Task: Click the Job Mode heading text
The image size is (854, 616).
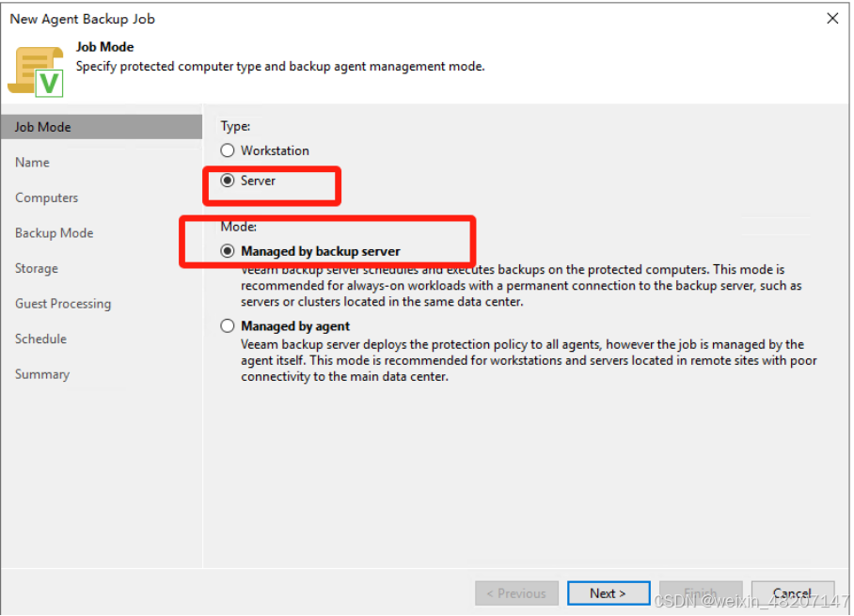Action: coord(104,47)
